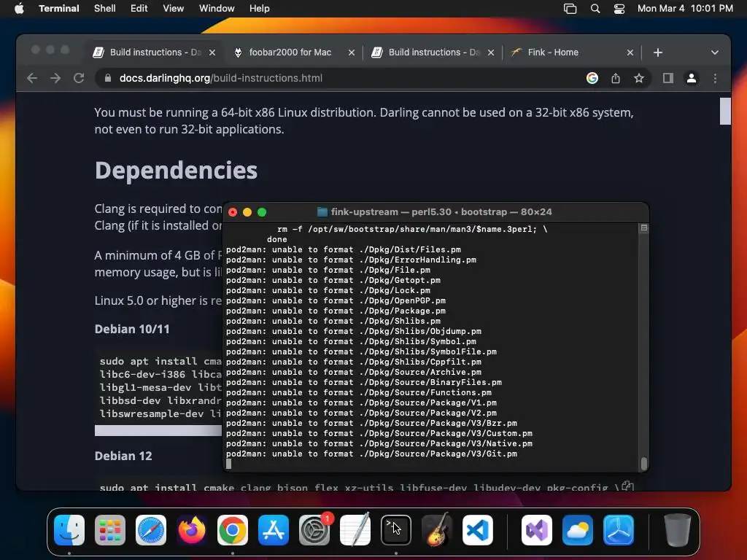Expand the tab search dropdown arrow

[715, 52]
